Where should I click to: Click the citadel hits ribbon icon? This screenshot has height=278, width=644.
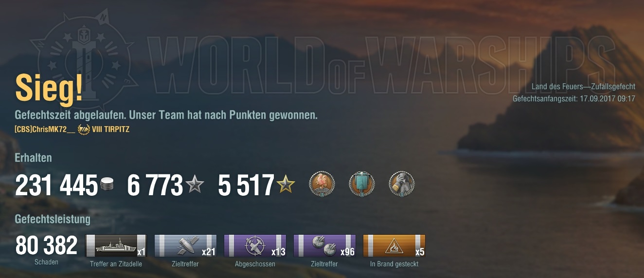tap(116, 246)
